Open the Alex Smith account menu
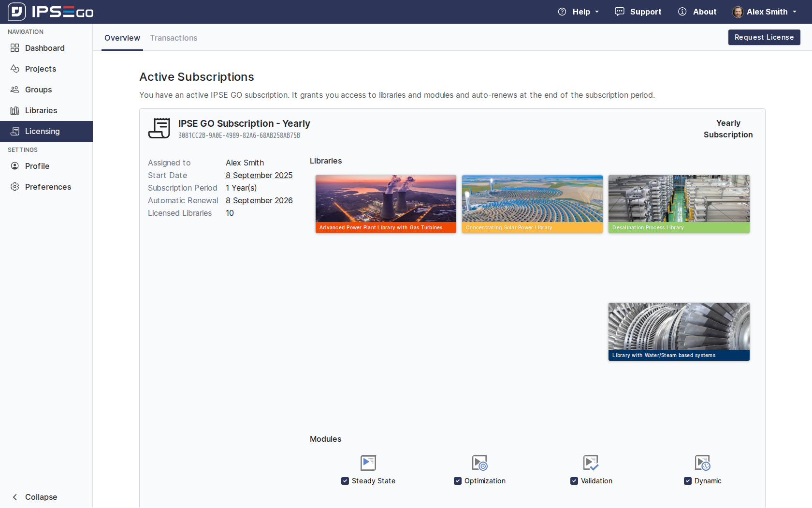 pos(765,12)
